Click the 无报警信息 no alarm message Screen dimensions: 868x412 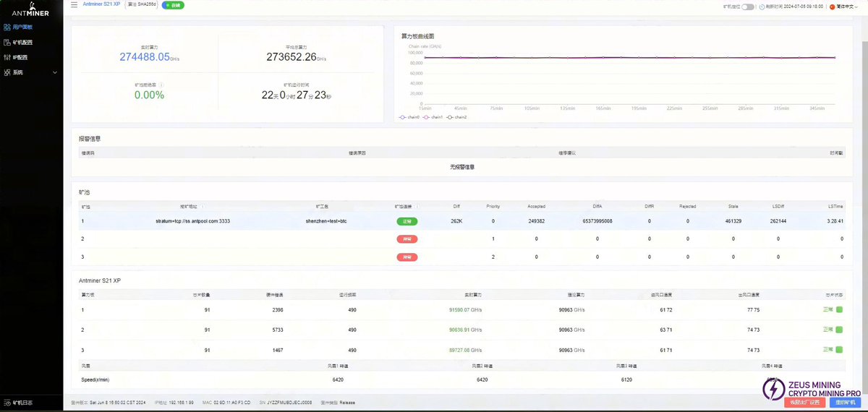pos(462,167)
